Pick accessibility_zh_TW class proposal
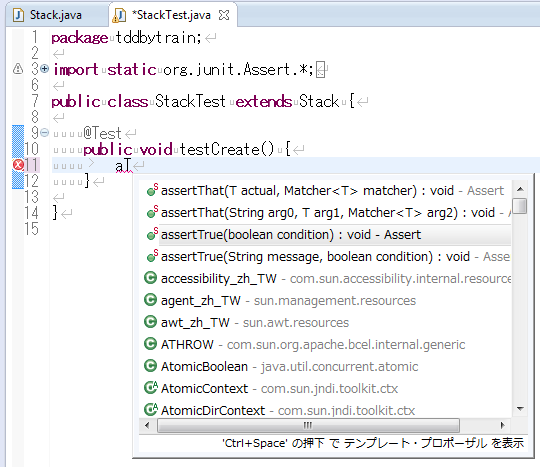This screenshot has width=540, height=467. pos(325,278)
